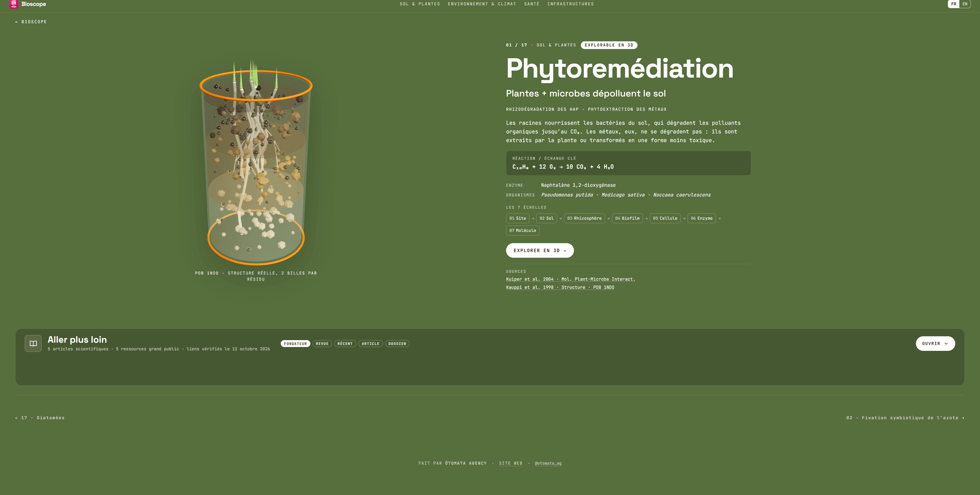Open Kuiper et al. 2004 source link
This screenshot has width=980, height=495.
(570, 279)
